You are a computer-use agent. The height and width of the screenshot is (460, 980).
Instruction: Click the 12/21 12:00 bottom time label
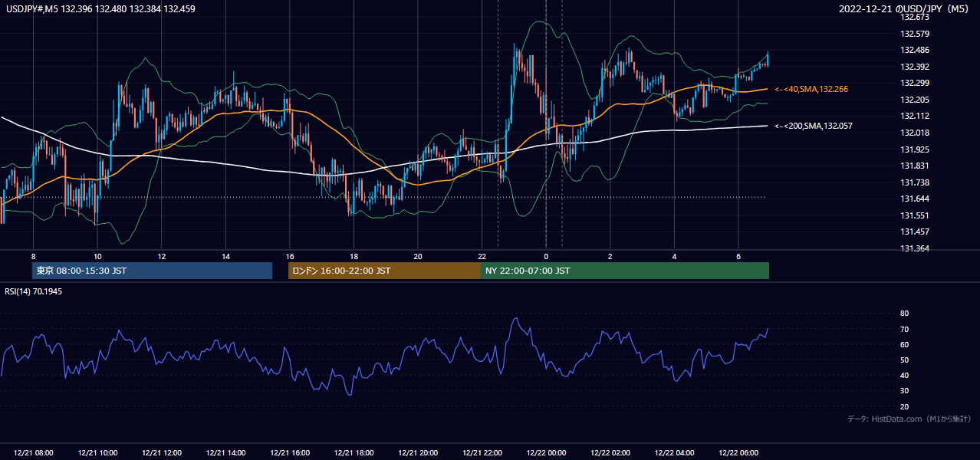(x=162, y=453)
